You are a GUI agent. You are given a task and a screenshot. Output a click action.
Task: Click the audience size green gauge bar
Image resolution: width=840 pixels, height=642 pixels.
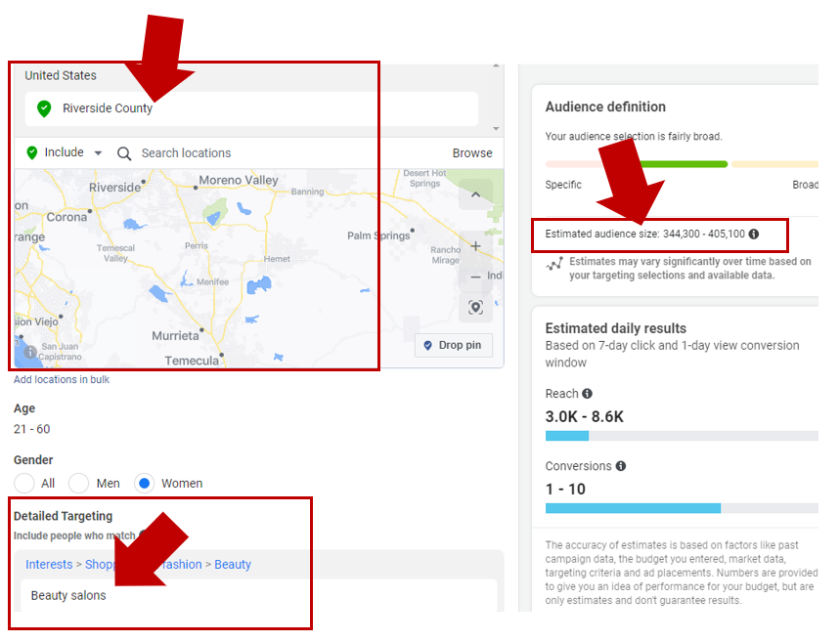[682, 164]
